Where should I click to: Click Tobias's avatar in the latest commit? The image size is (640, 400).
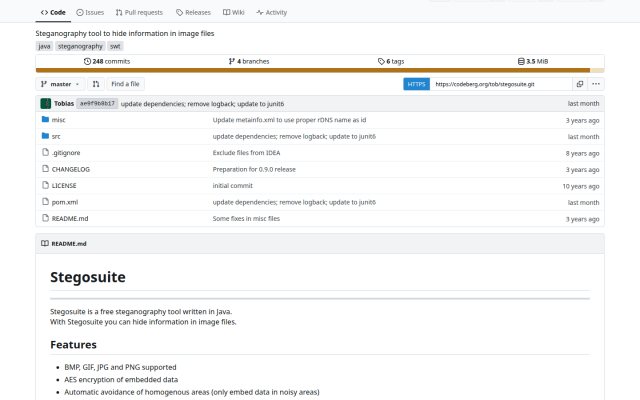45,104
